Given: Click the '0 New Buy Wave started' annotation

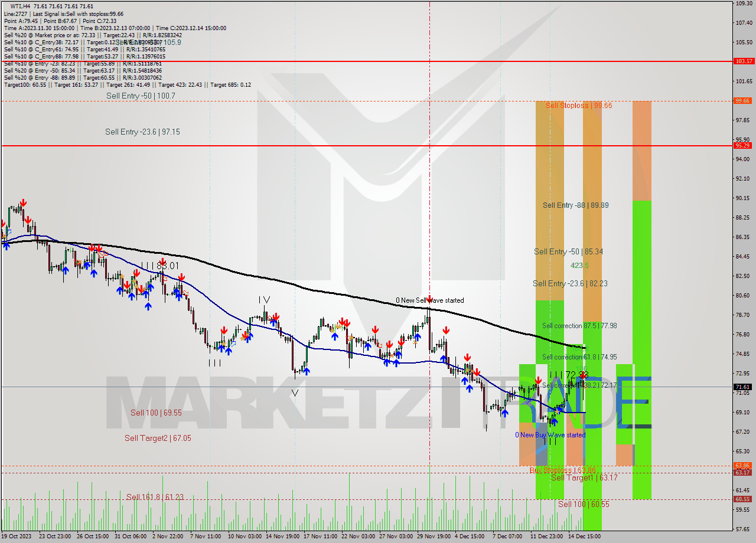Looking at the screenshot, I should pos(550,435).
